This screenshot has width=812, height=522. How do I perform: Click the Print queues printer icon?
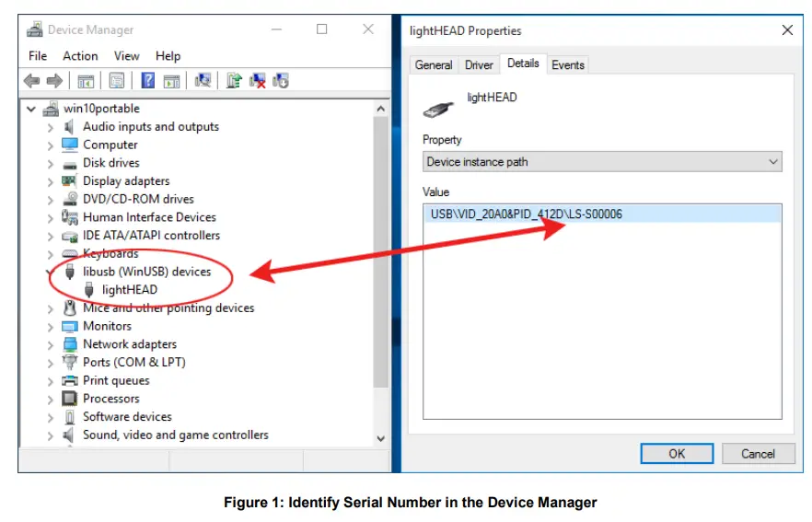[x=69, y=380]
